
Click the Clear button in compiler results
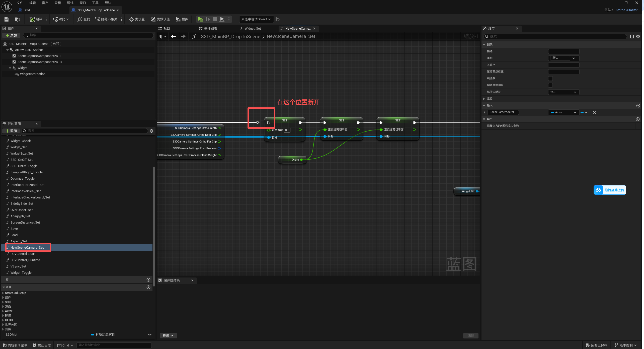[471, 336]
